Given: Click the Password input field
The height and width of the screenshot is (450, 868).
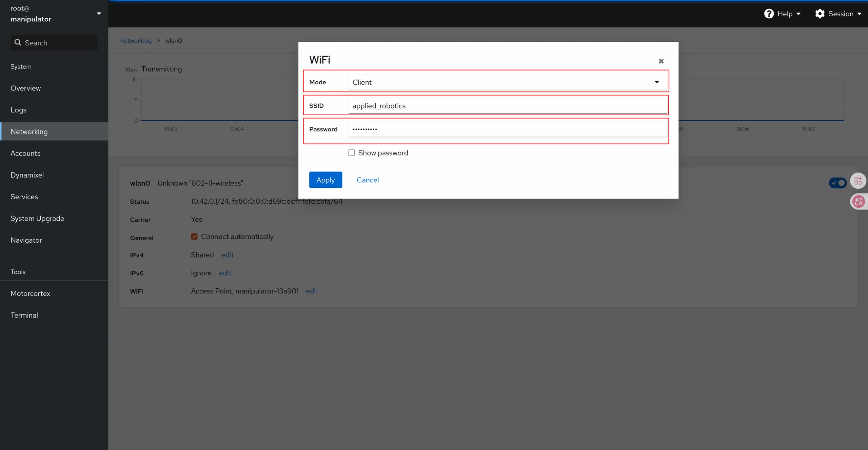Looking at the screenshot, I should (508, 129).
